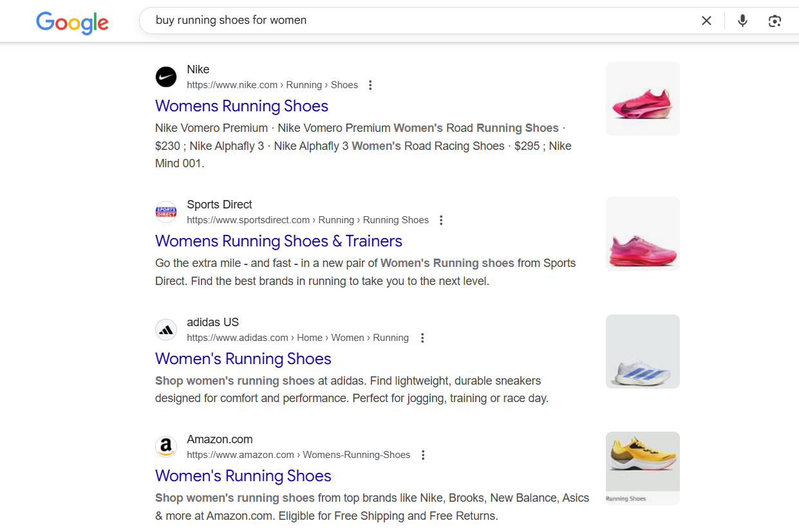
Task: Click the Sports Direct site favicon
Action: click(x=166, y=212)
